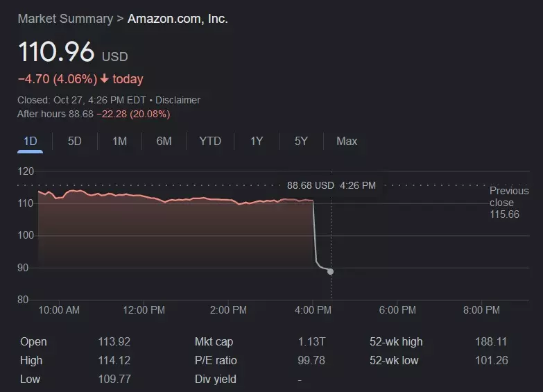Click the 88.68 USD chart tooltip

(331, 185)
